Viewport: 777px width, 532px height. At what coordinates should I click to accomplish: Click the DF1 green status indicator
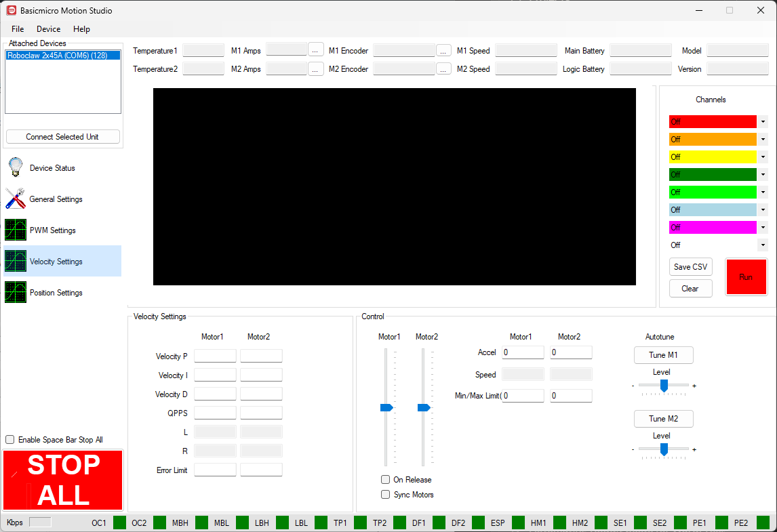[x=439, y=523]
